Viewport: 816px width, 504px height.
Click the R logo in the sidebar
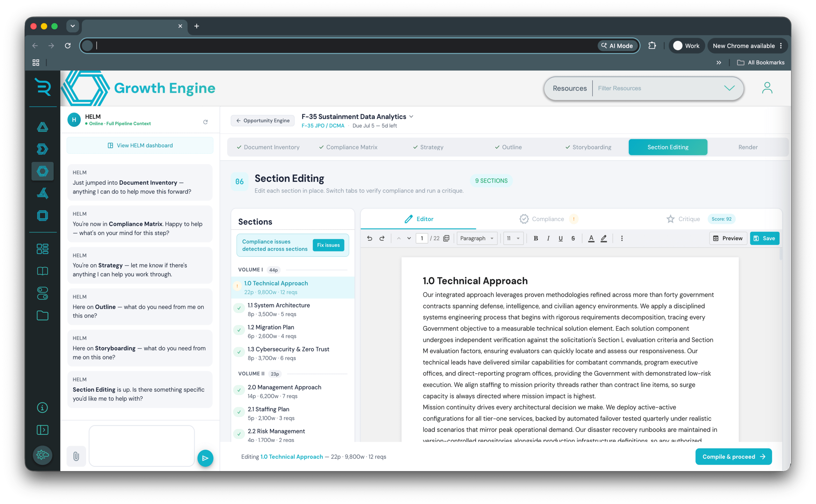pyautogui.click(x=43, y=87)
